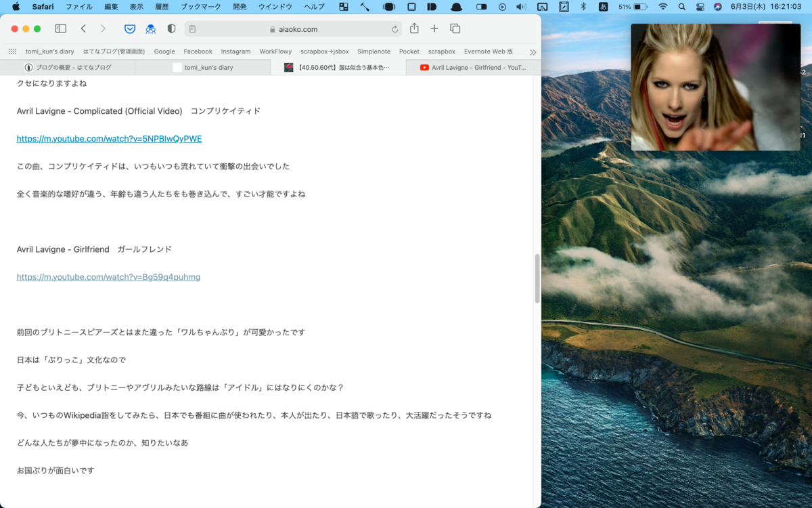Open a new tab with plus icon
Screen dimensions: 812x508
click(434, 28)
